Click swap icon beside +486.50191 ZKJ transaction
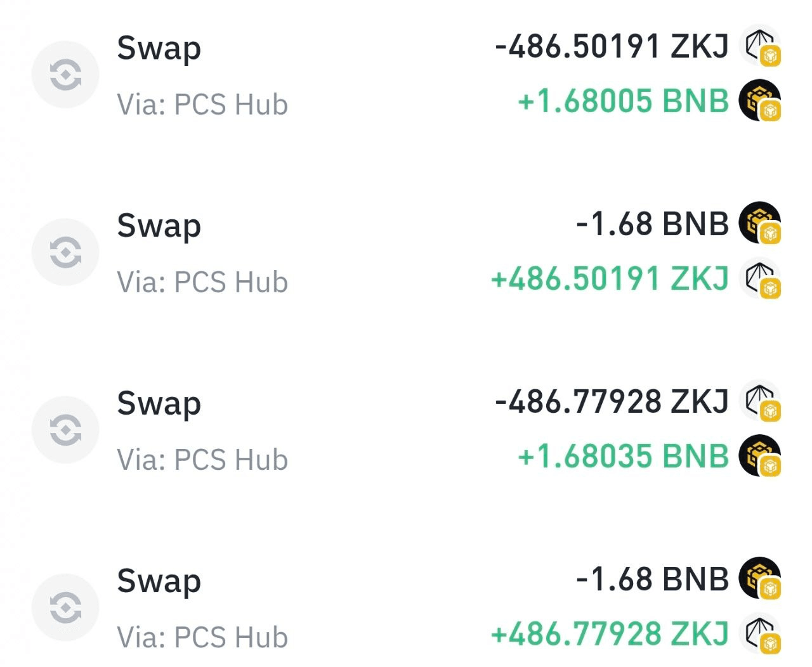This screenshot has width=812, height=667. pyautogui.click(x=65, y=252)
